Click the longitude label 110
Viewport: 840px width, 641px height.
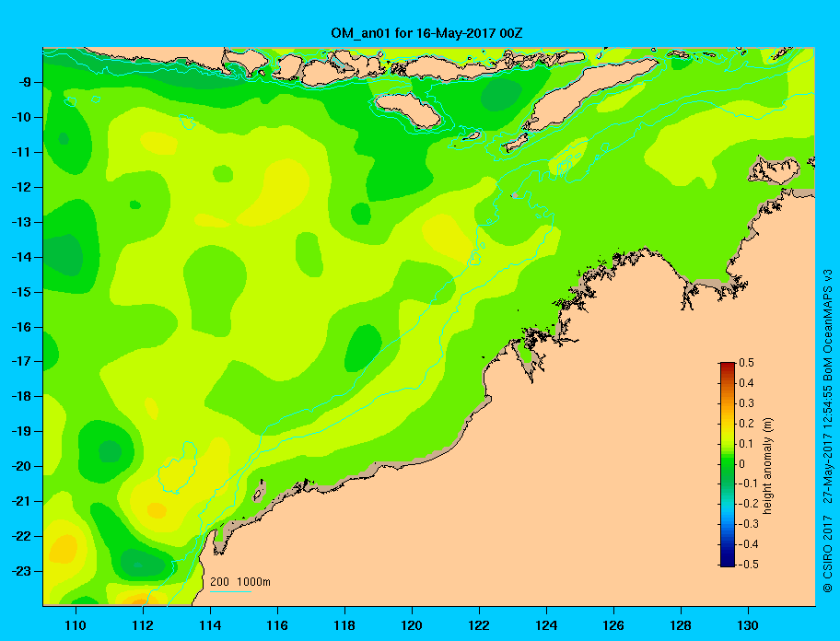(x=76, y=625)
